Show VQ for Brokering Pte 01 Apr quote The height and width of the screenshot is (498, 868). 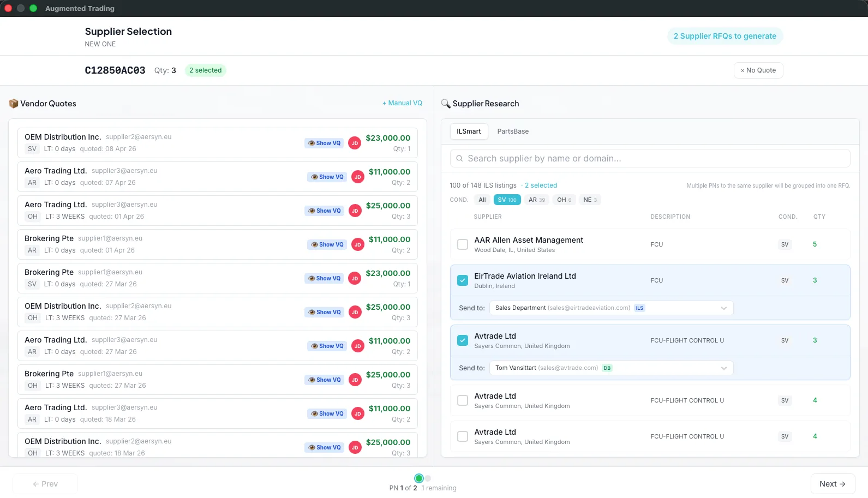click(x=327, y=244)
